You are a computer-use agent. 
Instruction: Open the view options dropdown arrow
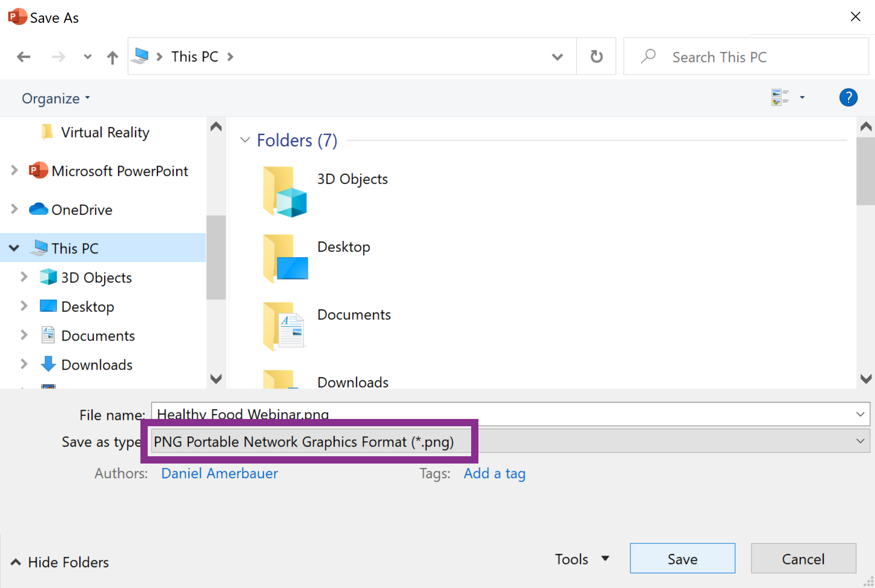[802, 97]
